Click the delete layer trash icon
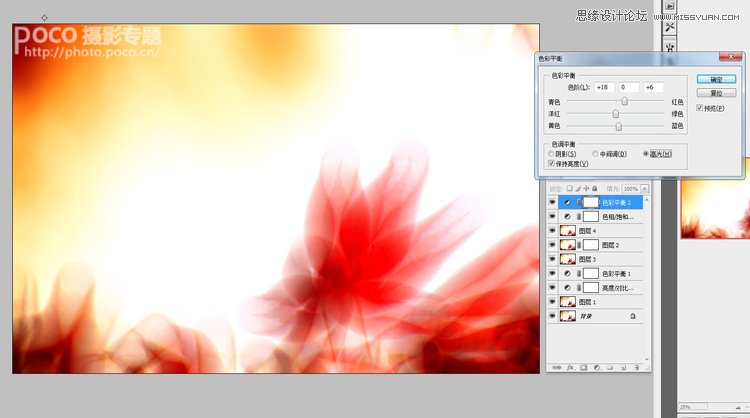750x418 pixels. coord(637,367)
